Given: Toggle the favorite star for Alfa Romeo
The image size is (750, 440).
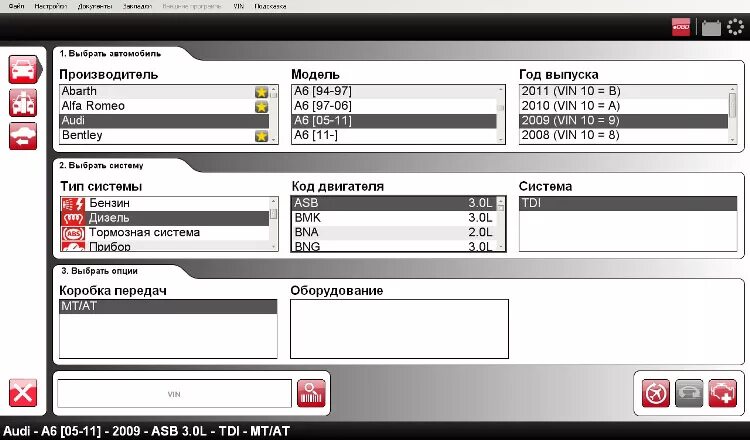Looking at the screenshot, I should (261, 107).
